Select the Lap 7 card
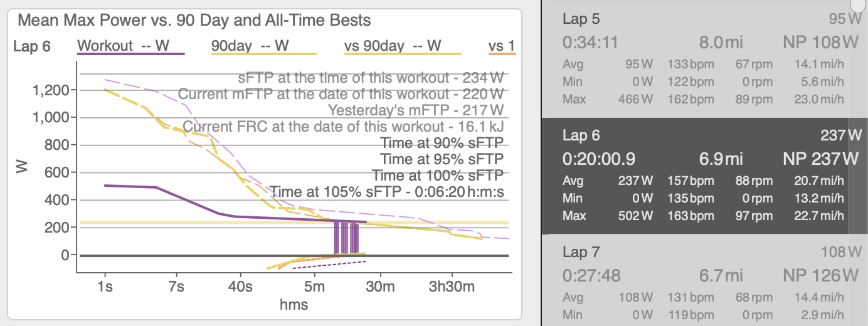Screen dimensions: 868x326 pos(701,280)
